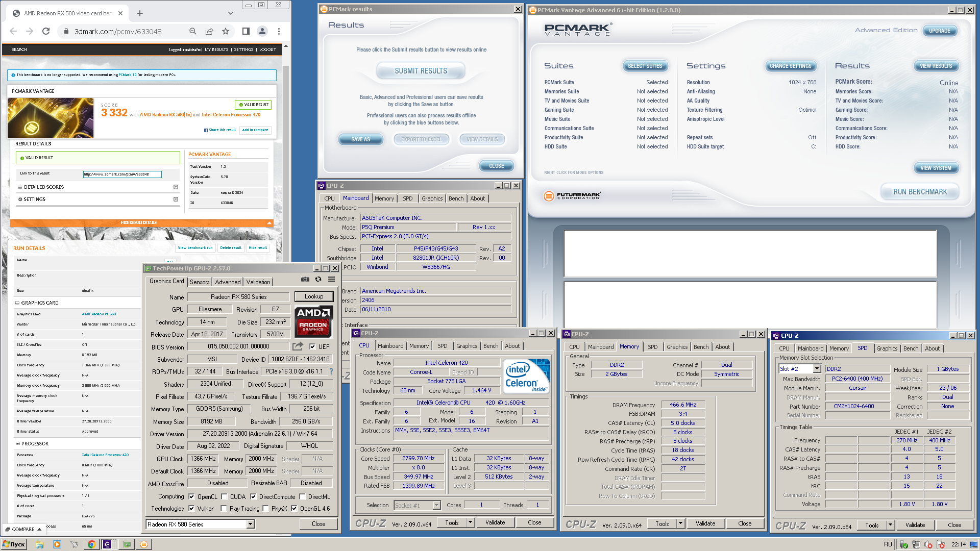The height and width of the screenshot is (551, 980).
Task: Click View System button
Action: click(x=936, y=168)
